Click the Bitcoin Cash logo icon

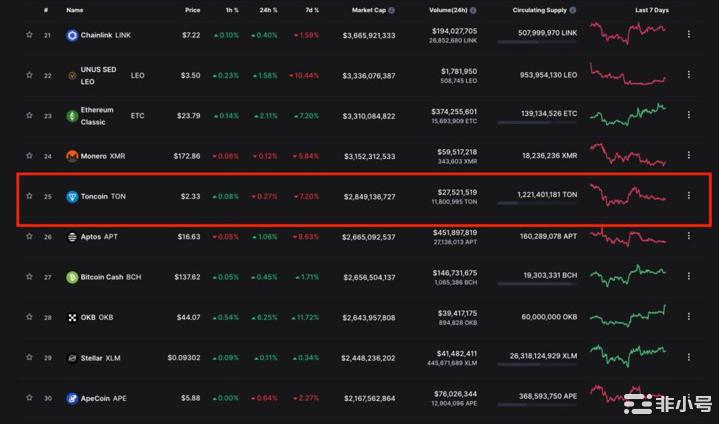point(72,277)
